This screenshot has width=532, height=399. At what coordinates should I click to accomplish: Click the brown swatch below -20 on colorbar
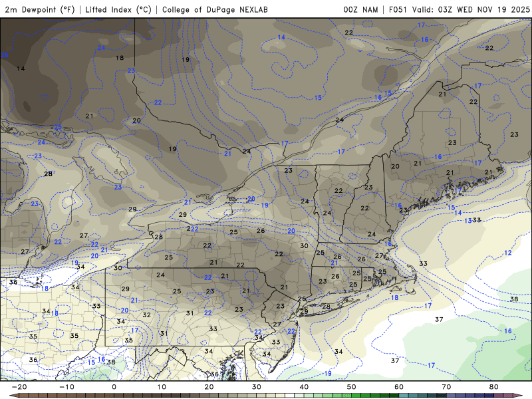pyautogui.click(x=24, y=396)
